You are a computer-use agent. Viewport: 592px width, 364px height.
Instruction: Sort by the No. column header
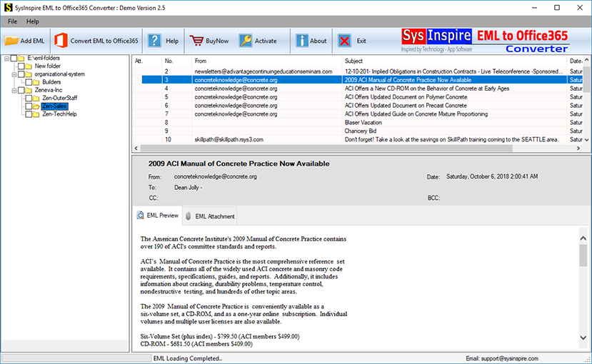pyautogui.click(x=176, y=61)
